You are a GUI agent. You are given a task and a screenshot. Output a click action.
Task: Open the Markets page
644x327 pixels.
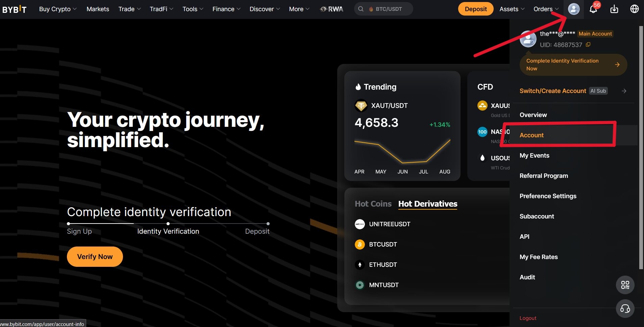pyautogui.click(x=98, y=9)
